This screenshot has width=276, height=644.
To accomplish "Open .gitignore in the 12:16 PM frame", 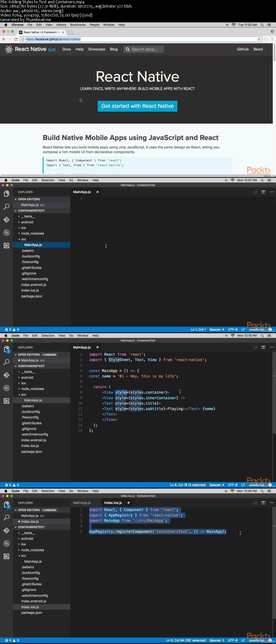I will tap(29, 429).
